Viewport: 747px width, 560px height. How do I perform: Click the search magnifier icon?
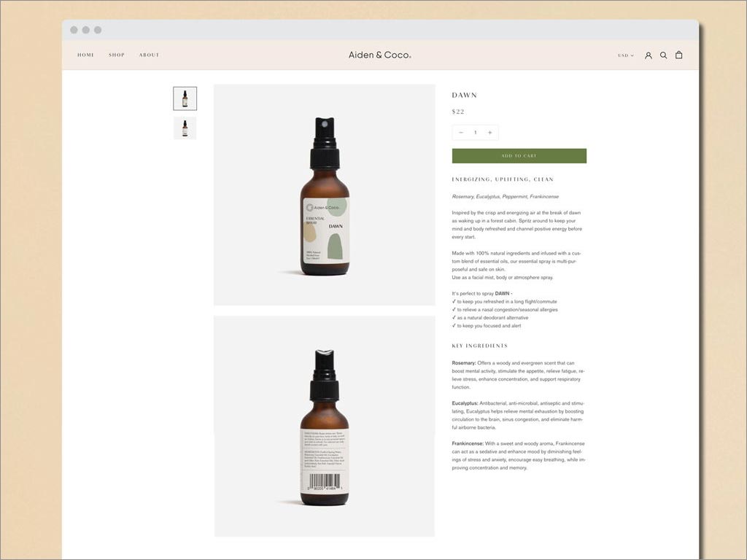click(663, 55)
